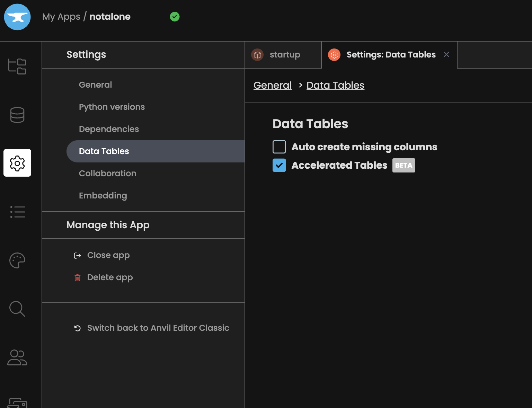Click the Manage this App heading
Image resolution: width=532 pixels, height=408 pixels.
coord(108,225)
